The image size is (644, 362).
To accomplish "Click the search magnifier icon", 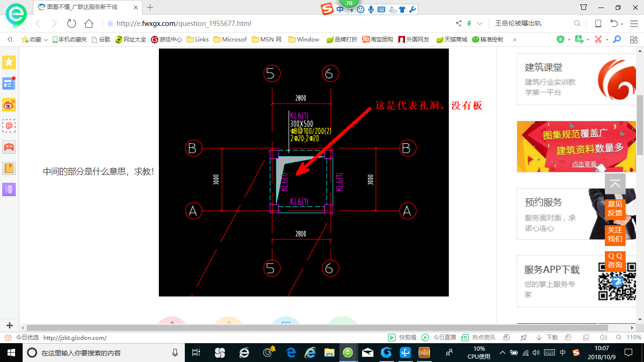I will coord(577,24).
